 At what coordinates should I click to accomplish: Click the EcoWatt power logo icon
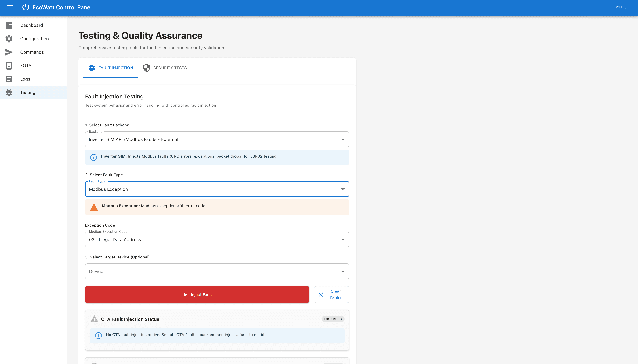[26, 7]
